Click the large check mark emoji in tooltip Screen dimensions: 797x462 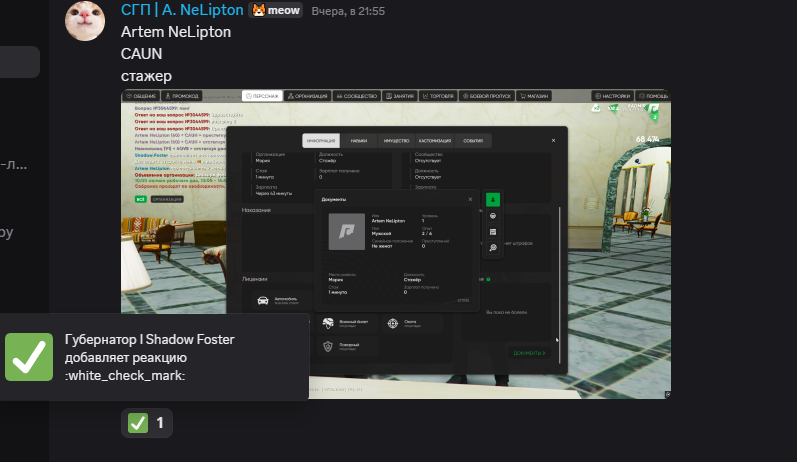29,357
